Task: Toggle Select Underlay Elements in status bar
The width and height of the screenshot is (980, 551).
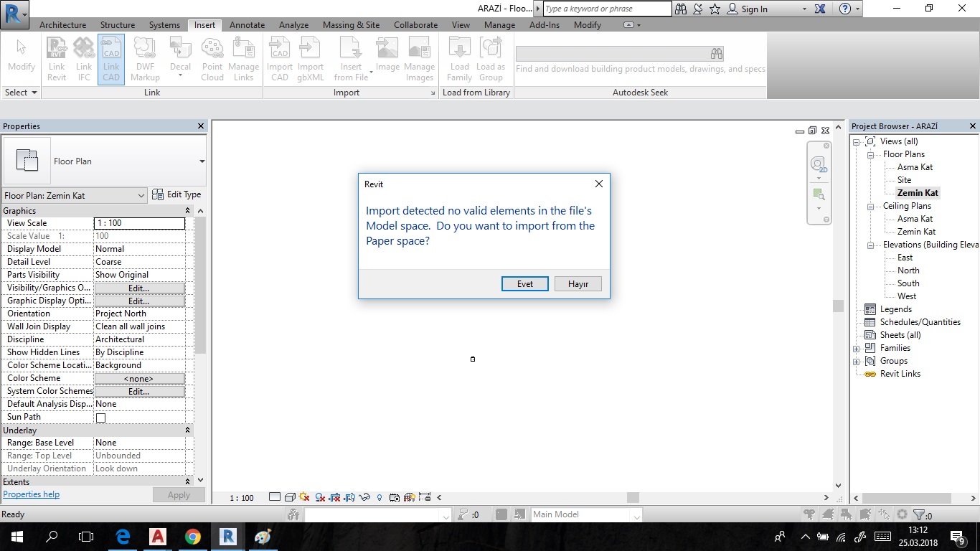Action: coord(828,514)
